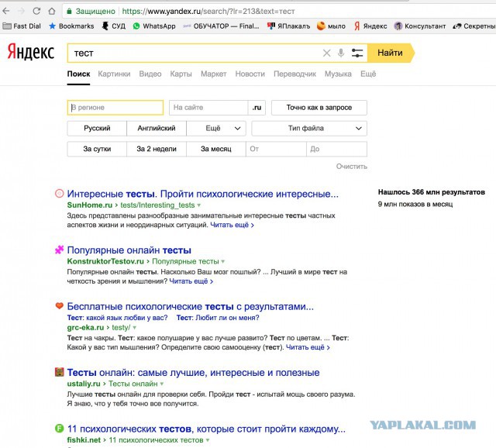Screen dimensions: 496x448
Task: Toggle the Английский language filter
Action: coord(157,128)
